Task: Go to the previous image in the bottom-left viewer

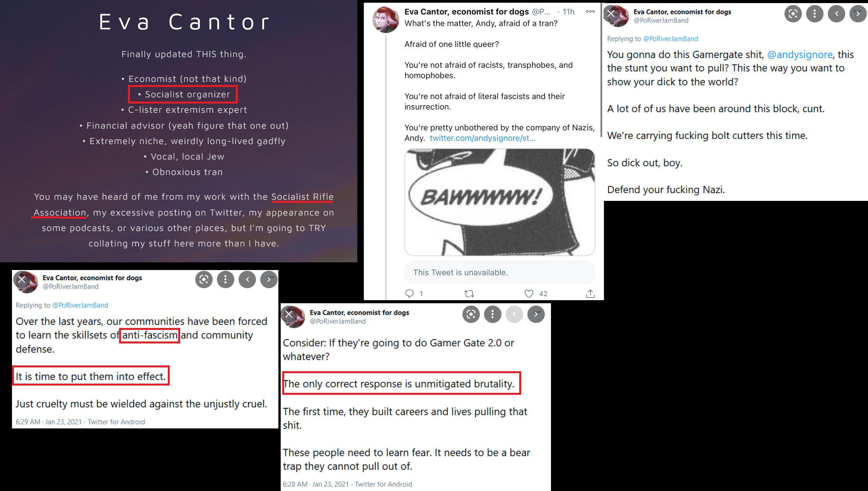Action: (247, 279)
